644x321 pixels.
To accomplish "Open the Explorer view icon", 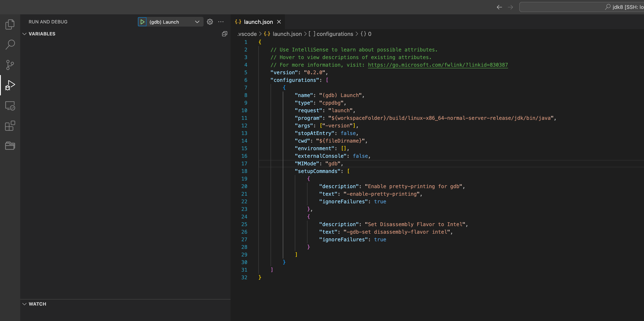I will click(10, 24).
